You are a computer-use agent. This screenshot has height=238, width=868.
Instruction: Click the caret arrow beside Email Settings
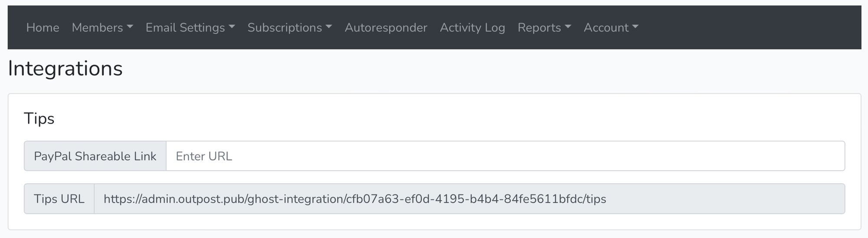pos(232,27)
